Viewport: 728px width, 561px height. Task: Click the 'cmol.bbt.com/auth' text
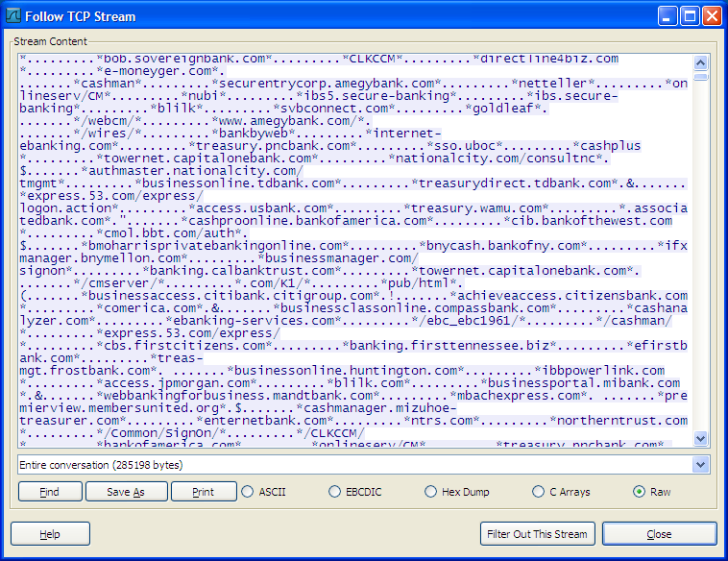(169, 233)
